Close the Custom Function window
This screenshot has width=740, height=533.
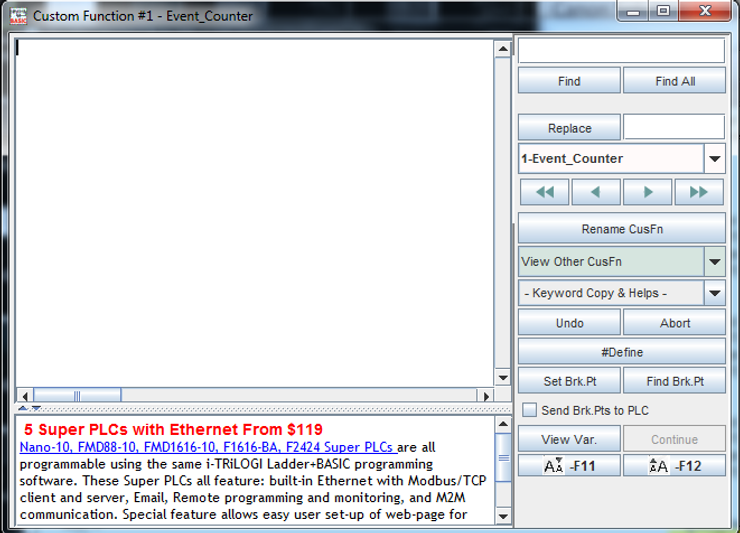[705, 11]
